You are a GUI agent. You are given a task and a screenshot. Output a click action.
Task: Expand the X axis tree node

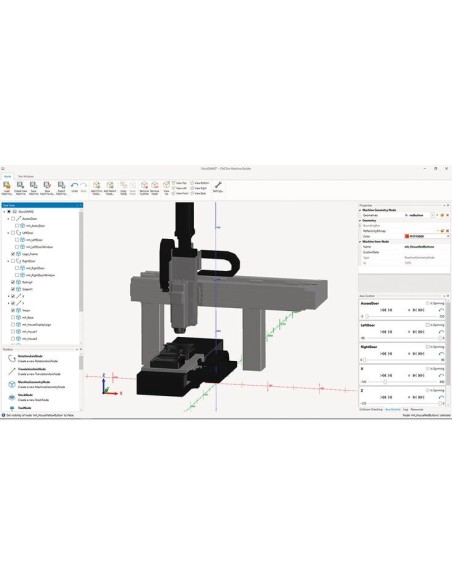9,296
